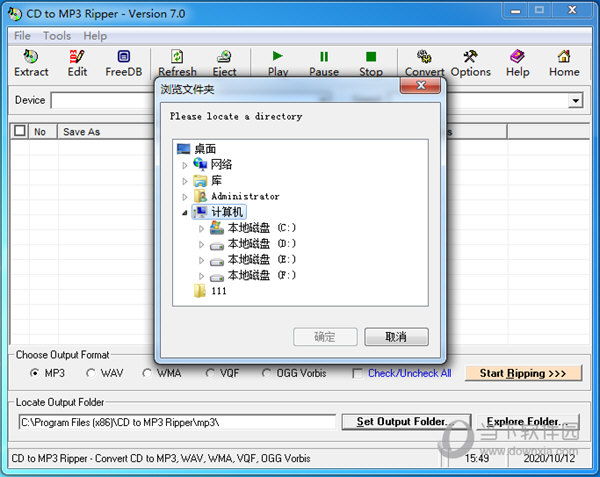
Task: Toggle the Check/Uncheck All checkbox
Action: coord(357,373)
